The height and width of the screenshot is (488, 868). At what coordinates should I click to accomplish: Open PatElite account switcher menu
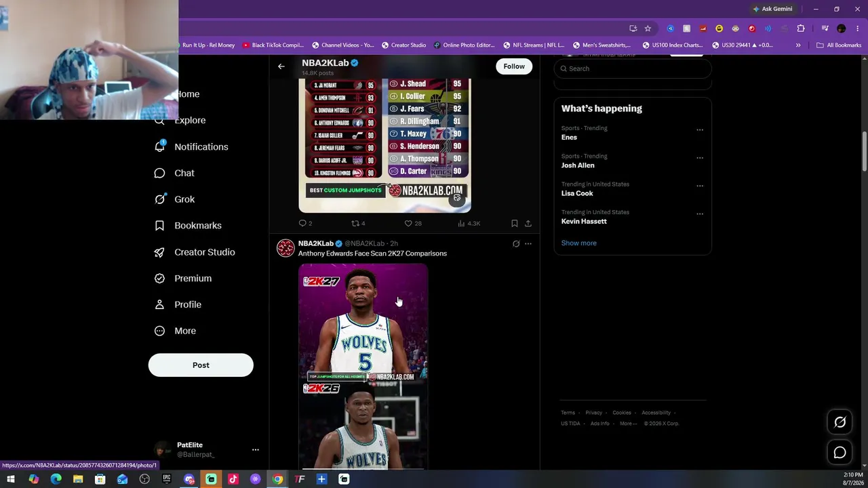[205, 449]
